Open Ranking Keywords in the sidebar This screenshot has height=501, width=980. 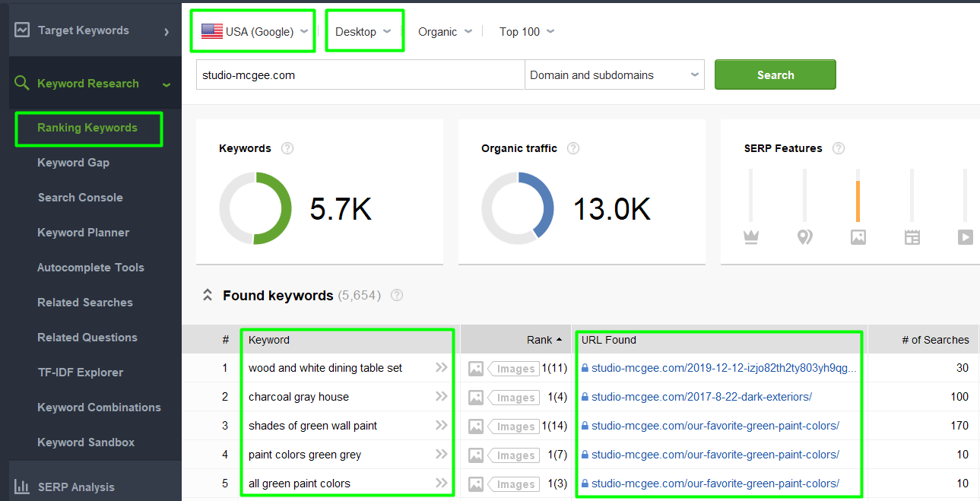click(87, 128)
